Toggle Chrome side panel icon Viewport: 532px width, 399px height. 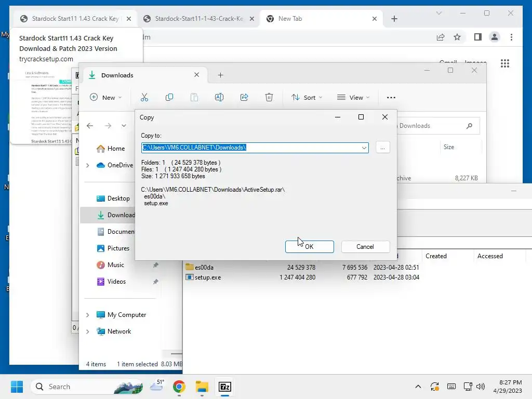point(478,37)
